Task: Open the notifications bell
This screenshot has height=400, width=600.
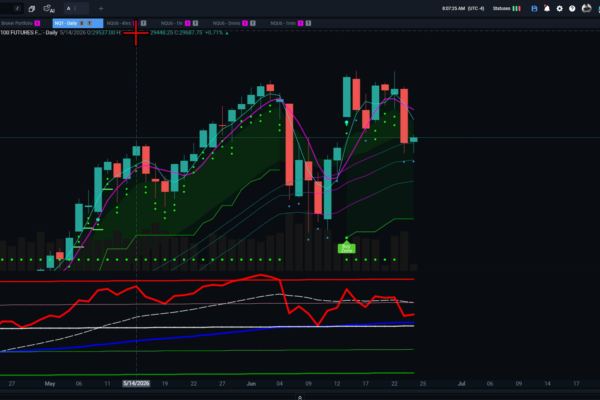Action: click(x=547, y=8)
